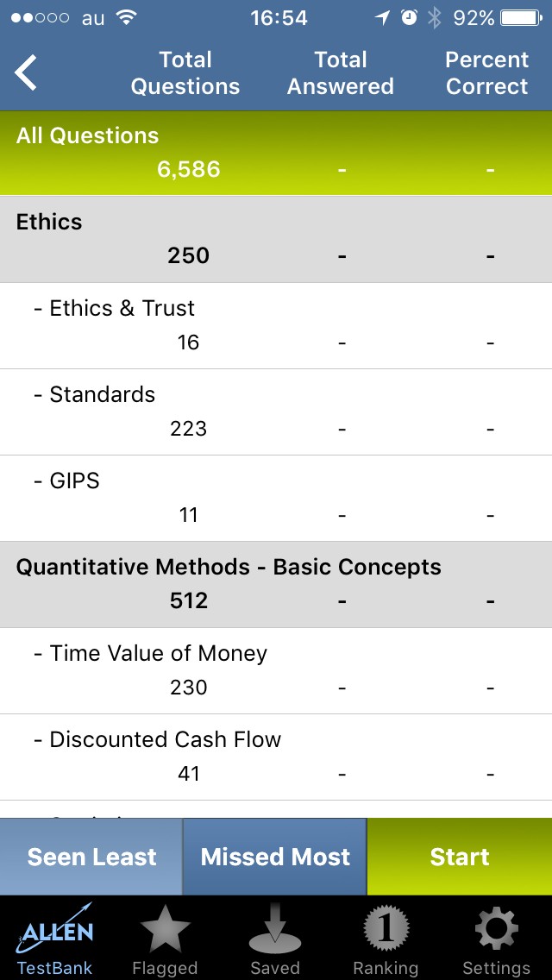
Task: Pick the Time Value of Money subtopic
Action: click(276, 670)
